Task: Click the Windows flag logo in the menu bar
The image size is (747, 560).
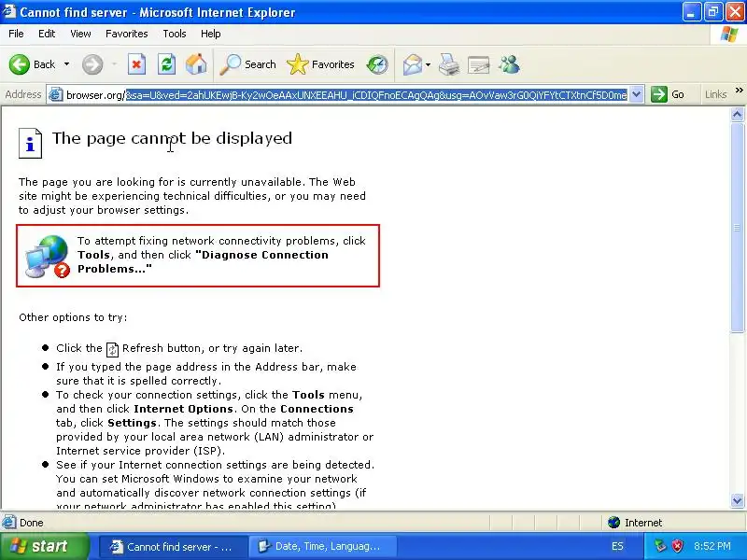Action: tap(729, 35)
